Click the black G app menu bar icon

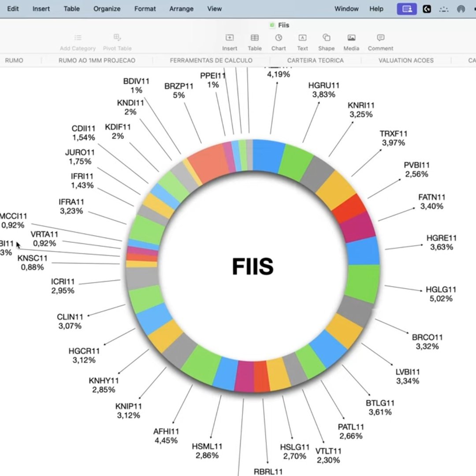pyautogui.click(x=427, y=9)
